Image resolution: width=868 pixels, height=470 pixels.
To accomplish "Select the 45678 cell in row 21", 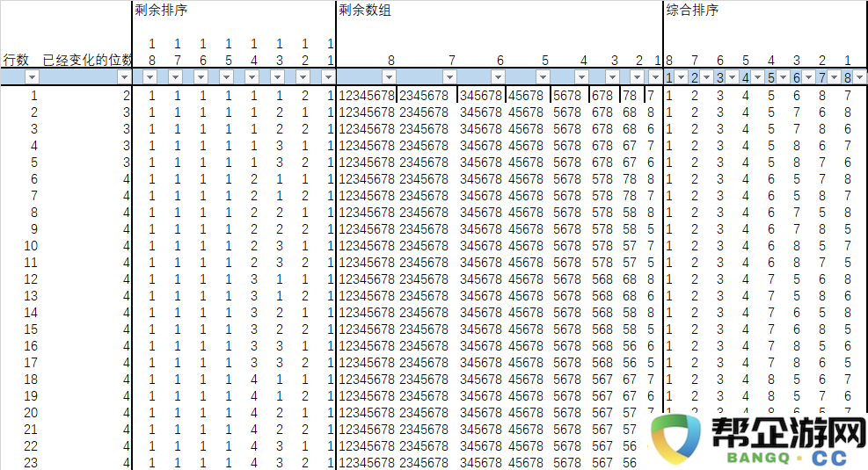I will (526, 430).
